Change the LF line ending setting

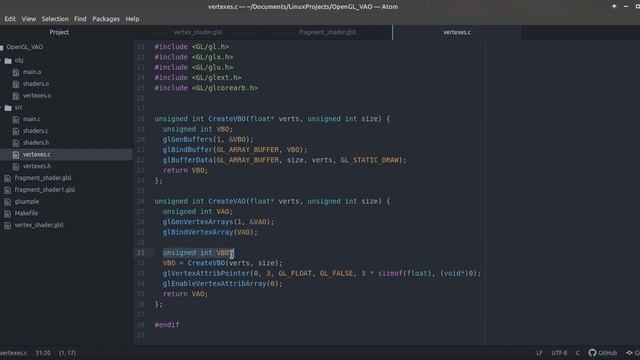click(x=539, y=353)
